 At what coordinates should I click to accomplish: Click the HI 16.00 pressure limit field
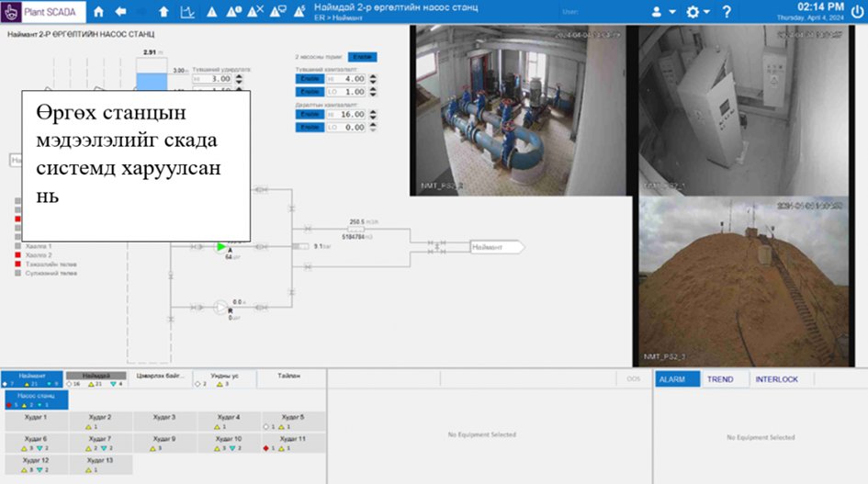[346, 114]
